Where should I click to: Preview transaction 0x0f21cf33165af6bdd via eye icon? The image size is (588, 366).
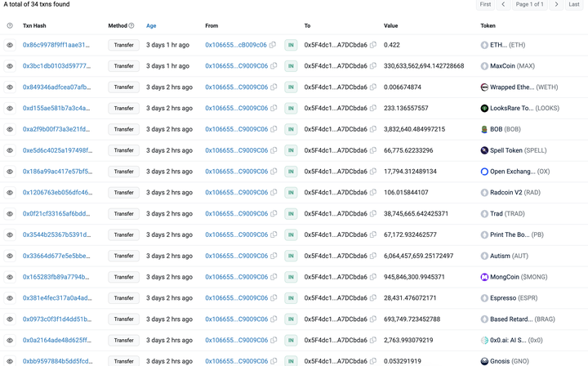coord(10,214)
